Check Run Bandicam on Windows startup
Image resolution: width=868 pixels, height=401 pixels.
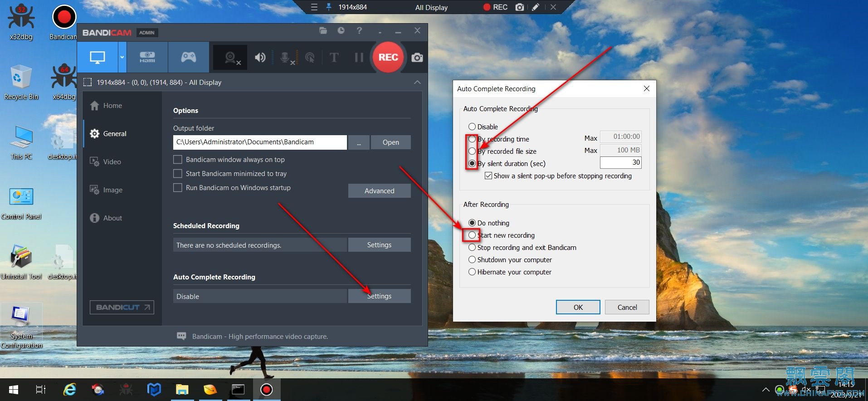[x=178, y=188]
